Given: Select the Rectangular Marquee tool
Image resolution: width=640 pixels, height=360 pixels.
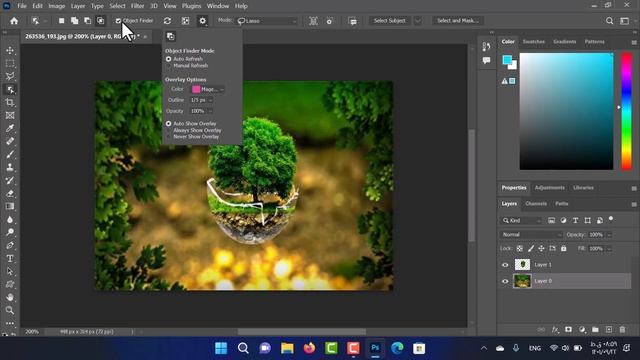Looking at the screenshot, I should (10, 63).
